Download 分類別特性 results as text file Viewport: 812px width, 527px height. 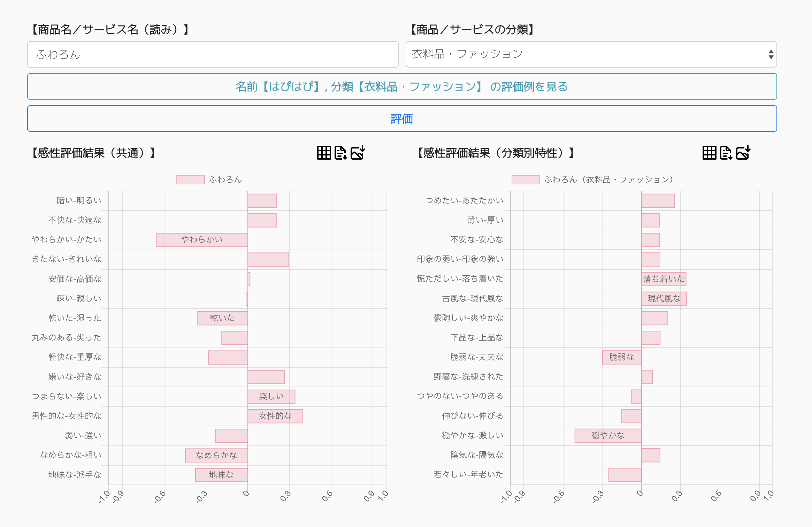click(x=726, y=153)
